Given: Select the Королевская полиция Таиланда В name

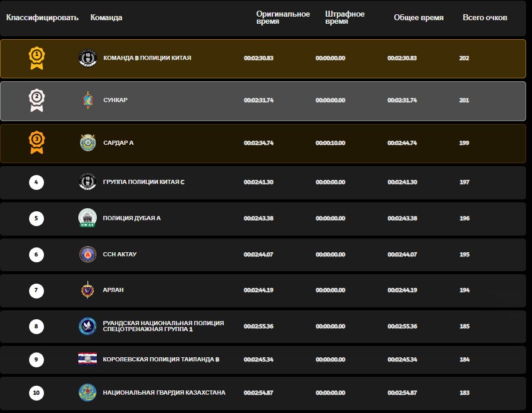Looking at the screenshot, I should click(x=161, y=360).
